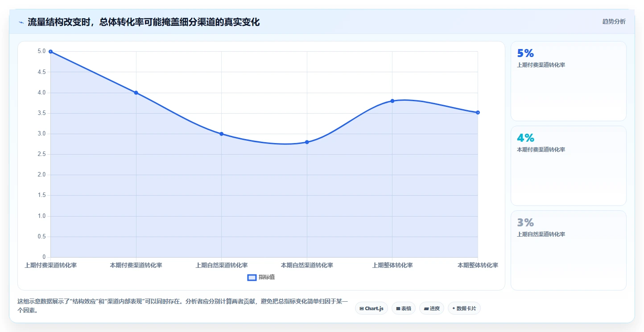Click the data point for 上期自然渠道转化率
Screen dimensions: 644x332
point(221,134)
